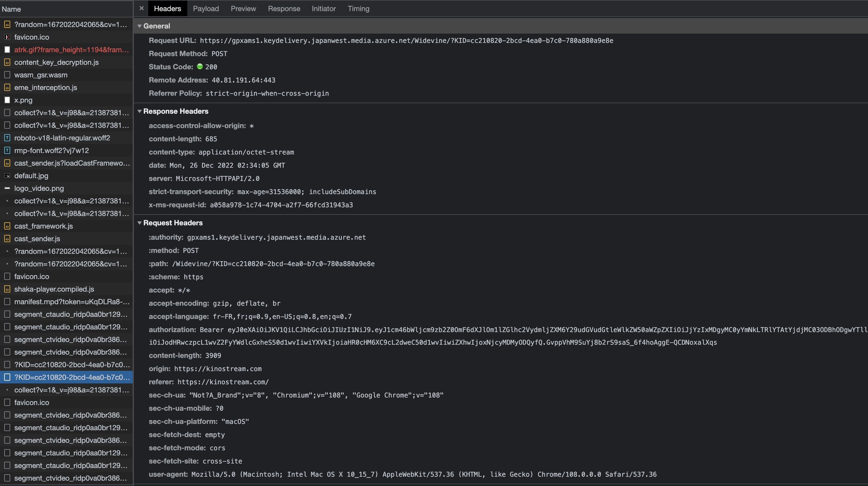868x486 pixels.
Task: Click the roboto-v18-latin-regular.woff2 font icon
Action: coord(7,138)
